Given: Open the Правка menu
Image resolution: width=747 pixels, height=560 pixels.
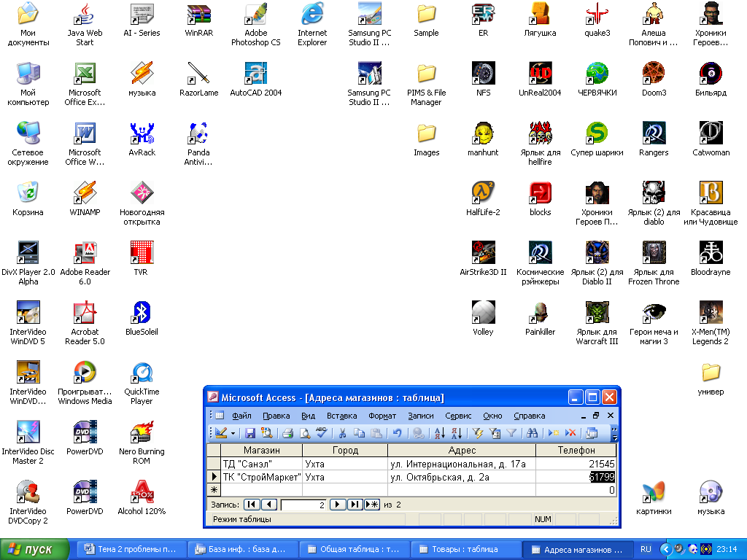Looking at the screenshot, I should tap(276, 416).
